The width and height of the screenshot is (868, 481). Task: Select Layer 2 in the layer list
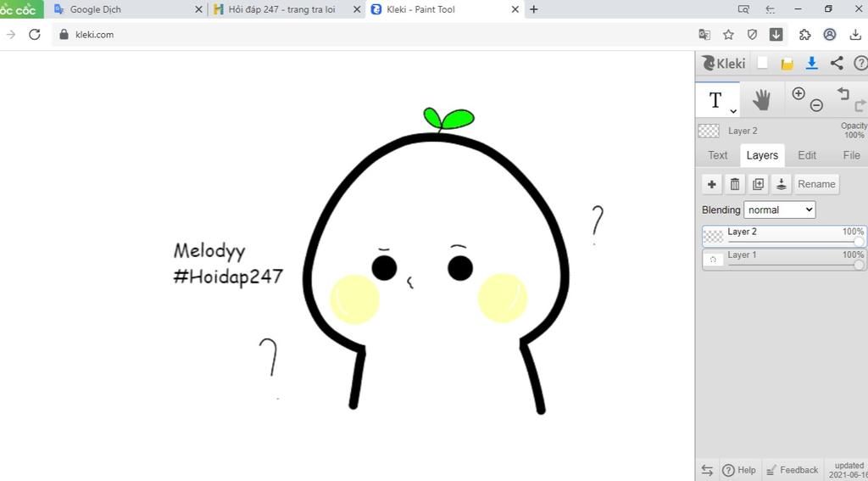(784, 236)
